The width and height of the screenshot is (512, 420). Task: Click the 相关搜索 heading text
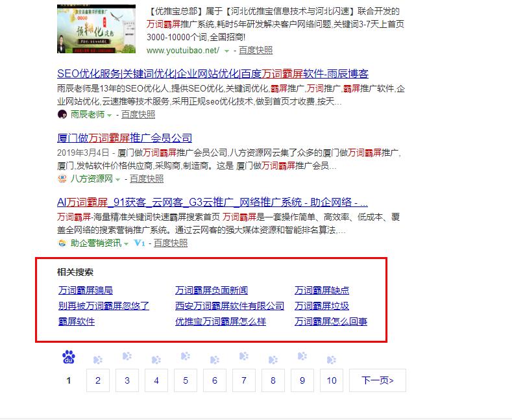75,272
